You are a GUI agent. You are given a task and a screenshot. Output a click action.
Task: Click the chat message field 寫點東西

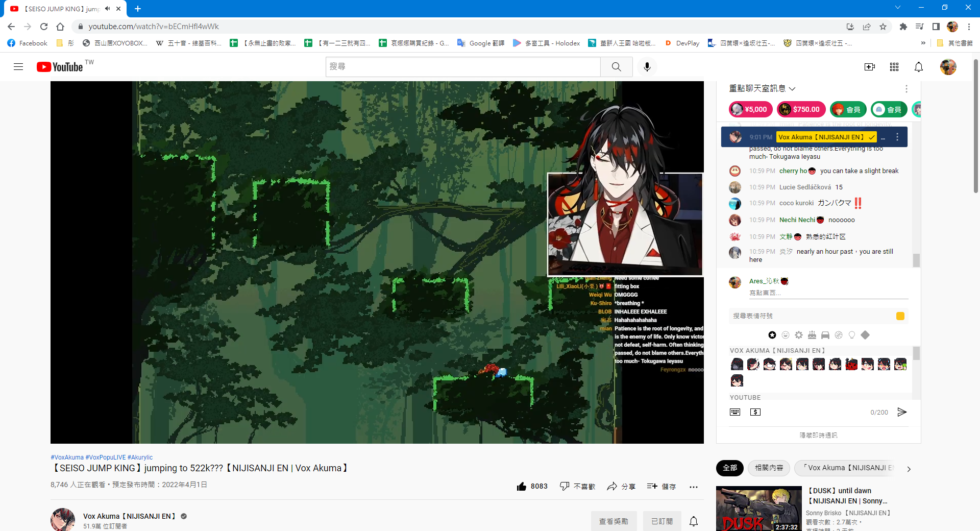pyautogui.click(x=828, y=293)
